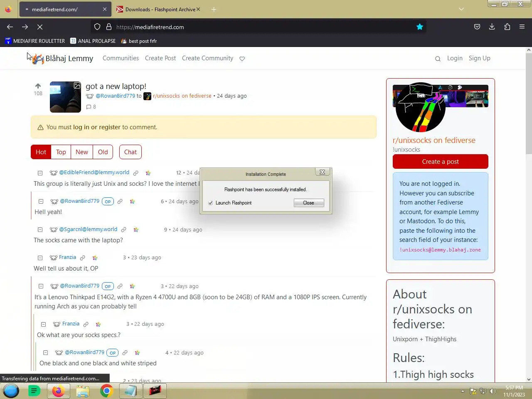The width and height of the screenshot is (532, 399).
Task: Go back to the previous page
Action: [x=10, y=27]
